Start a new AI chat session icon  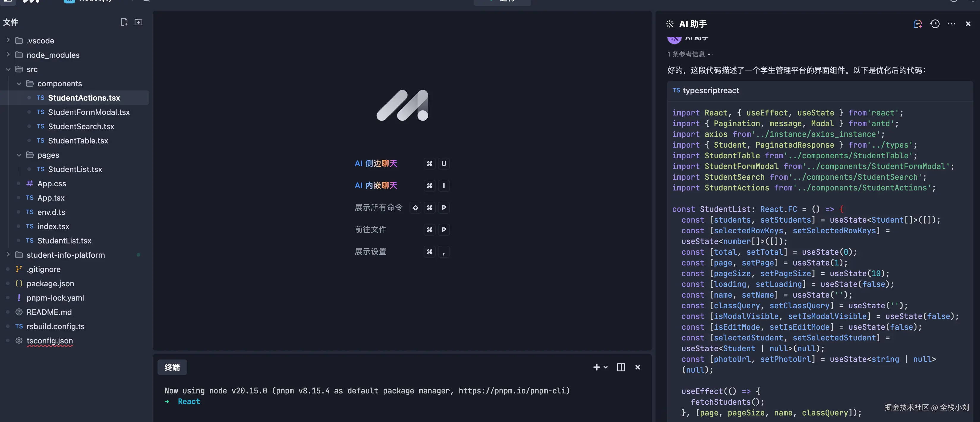pos(917,24)
